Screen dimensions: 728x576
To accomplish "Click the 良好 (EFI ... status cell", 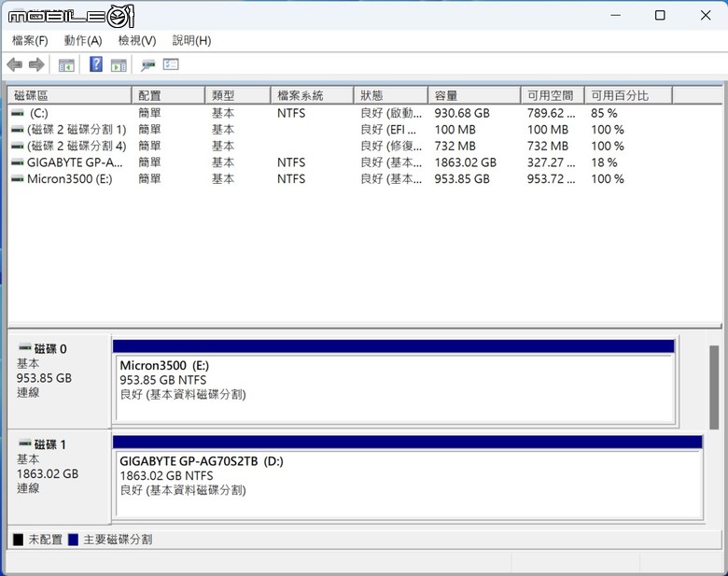I will (x=388, y=130).
